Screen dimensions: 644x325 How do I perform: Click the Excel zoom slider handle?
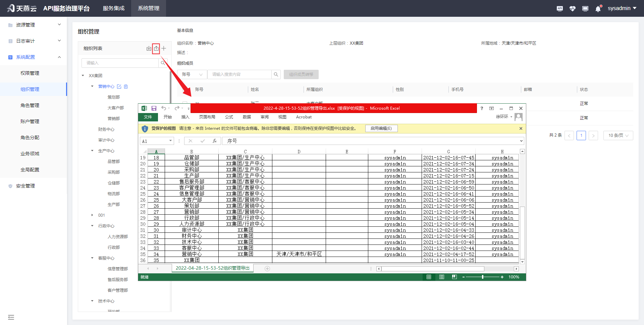pyautogui.click(x=483, y=277)
